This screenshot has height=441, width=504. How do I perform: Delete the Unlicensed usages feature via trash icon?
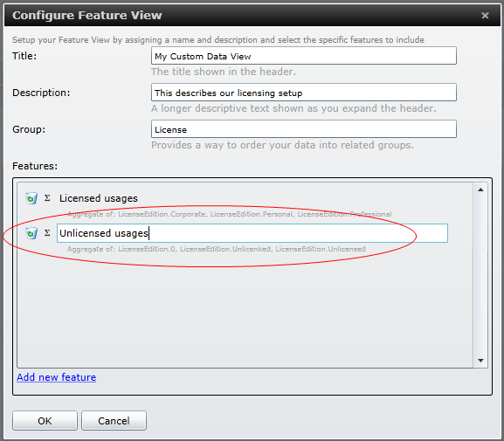point(31,233)
